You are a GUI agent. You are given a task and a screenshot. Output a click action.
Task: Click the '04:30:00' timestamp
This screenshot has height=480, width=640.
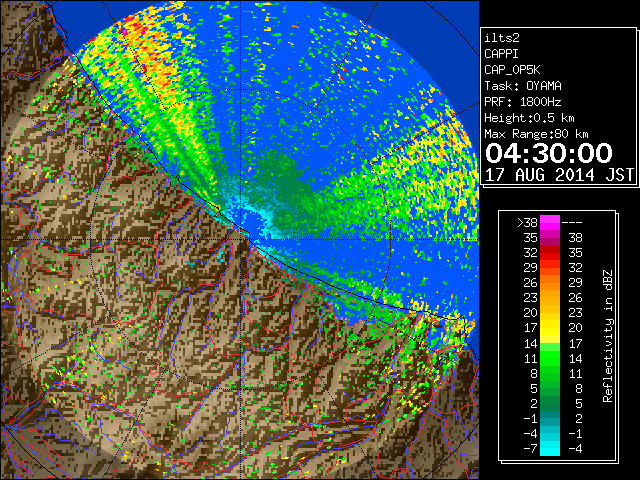point(549,153)
